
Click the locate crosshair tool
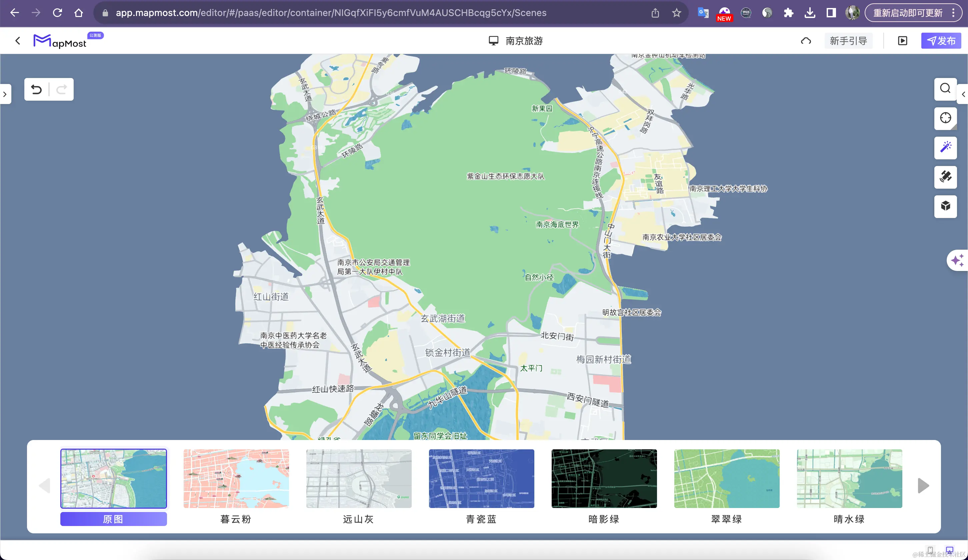tap(945, 118)
